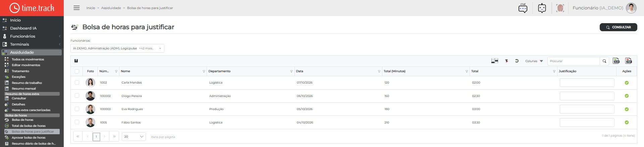This screenshot has height=147, width=644.
Task: Click the fingerprint icon in header
Action: [x=560, y=8]
